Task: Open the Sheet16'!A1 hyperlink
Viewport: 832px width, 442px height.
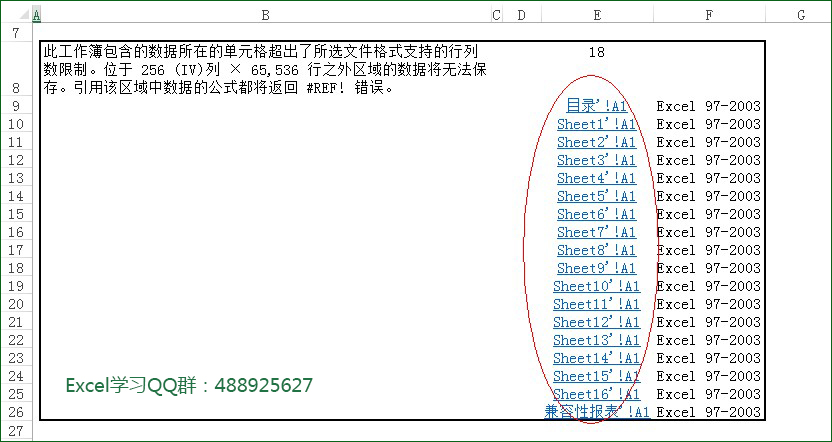Action: pyautogui.click(x=596, y=395)
